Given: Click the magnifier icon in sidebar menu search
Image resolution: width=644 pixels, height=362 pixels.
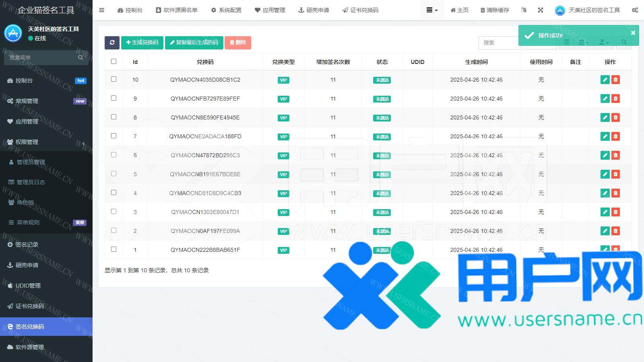Looking at the screenshot, I should click(80, 58).
